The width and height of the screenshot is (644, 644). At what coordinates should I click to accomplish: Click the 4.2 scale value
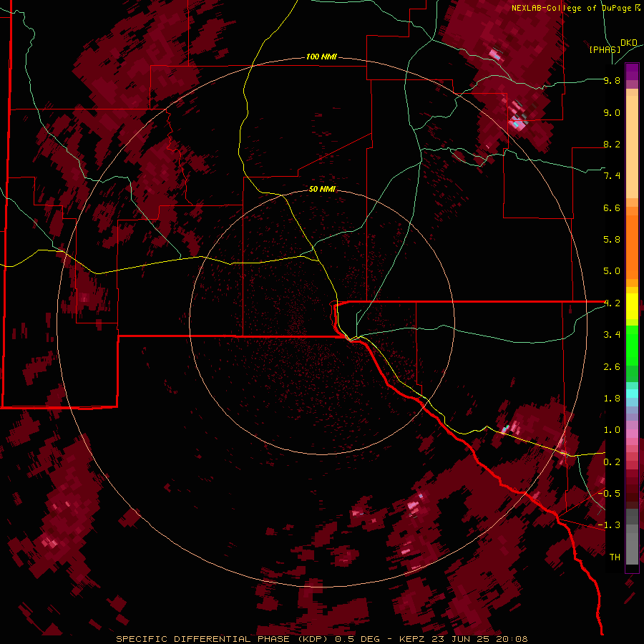click(612, 303)
